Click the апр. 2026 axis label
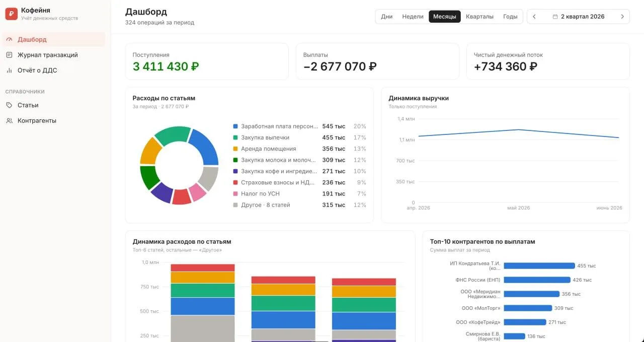This screenshot has width=644, height=342. 419,208
